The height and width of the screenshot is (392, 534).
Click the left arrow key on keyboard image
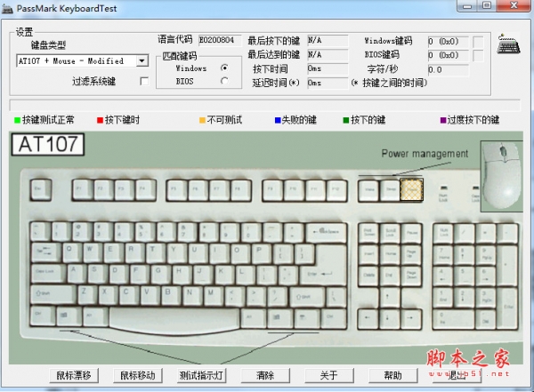click(368, 319)
